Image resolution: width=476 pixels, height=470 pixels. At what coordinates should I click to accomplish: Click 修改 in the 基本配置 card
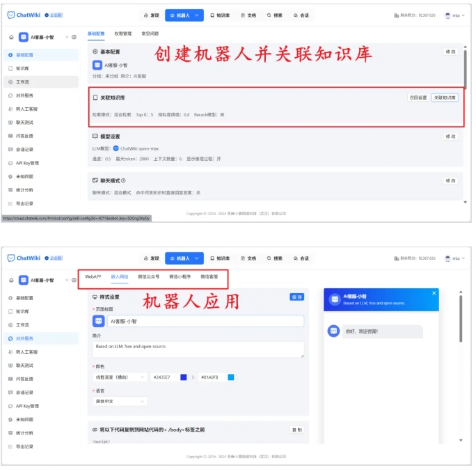450,52
